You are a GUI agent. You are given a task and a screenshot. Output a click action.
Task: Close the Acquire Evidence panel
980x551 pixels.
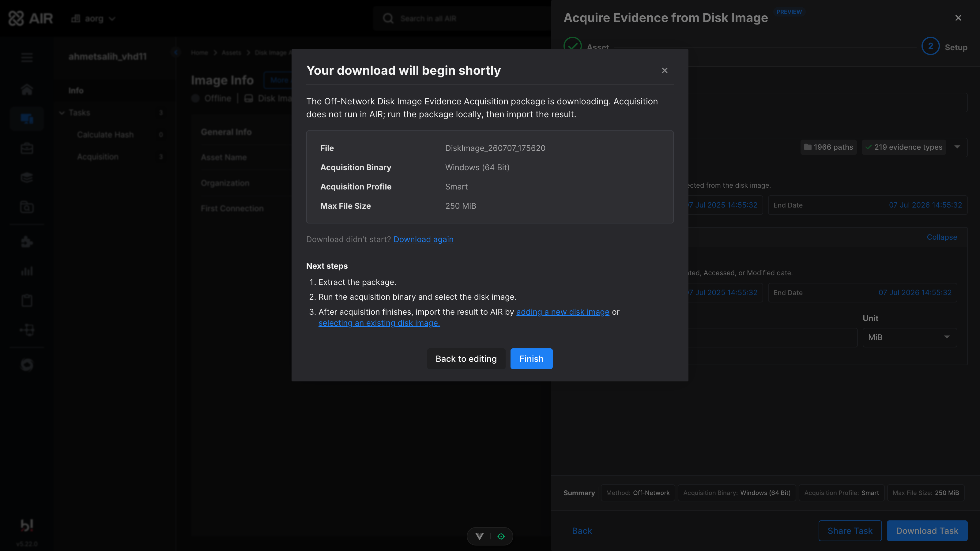tap(958, 18)
